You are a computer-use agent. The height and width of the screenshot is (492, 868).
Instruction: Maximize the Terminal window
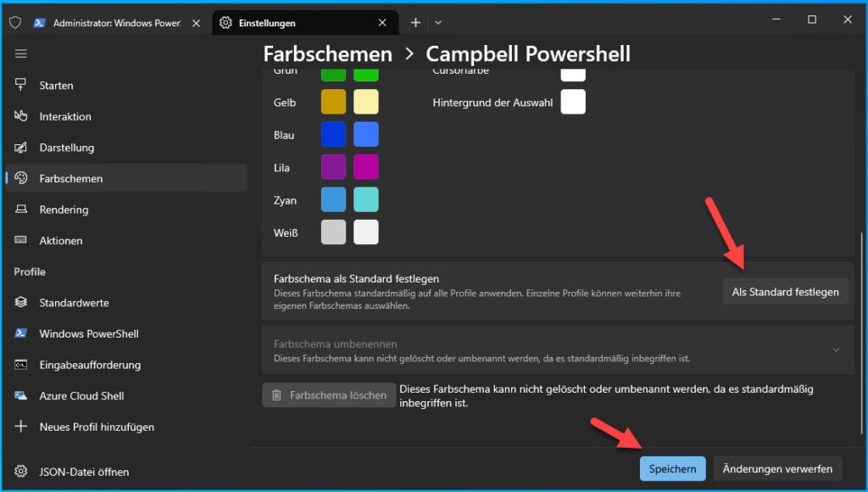tap(812, 20)
